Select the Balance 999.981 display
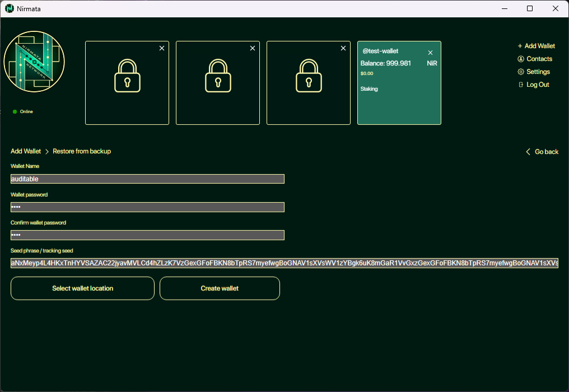The width and height of the screenshot is (569, 392). [384, 63]
